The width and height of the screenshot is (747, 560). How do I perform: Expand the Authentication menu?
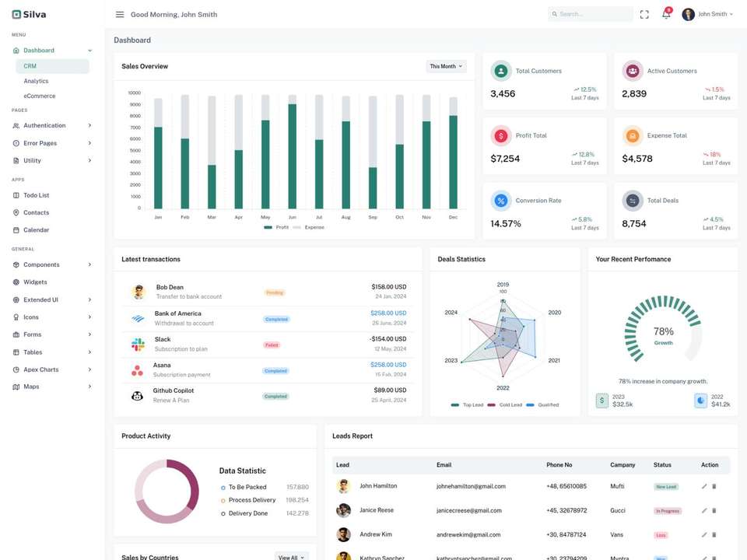pyautogui.click(x=52, y=126)
